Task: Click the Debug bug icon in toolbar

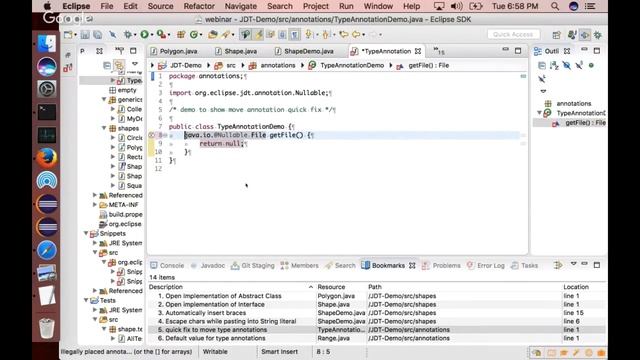Action: (127, 35)
